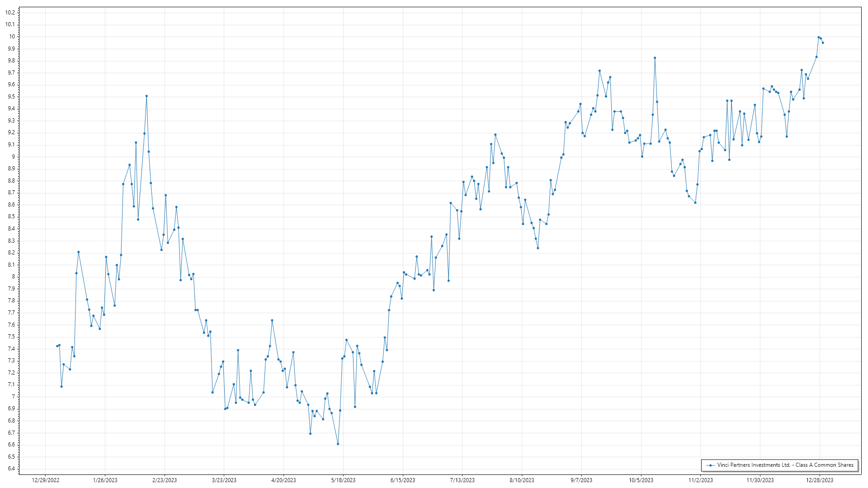
Task: Click the 7/13/2023 x-axis date label
Action: point(462,480)
